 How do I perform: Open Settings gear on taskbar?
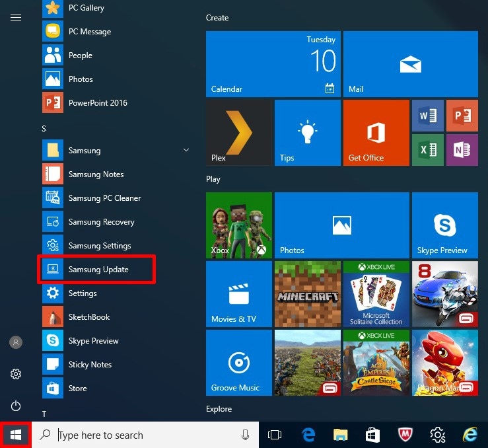click(x=438, y=435)
